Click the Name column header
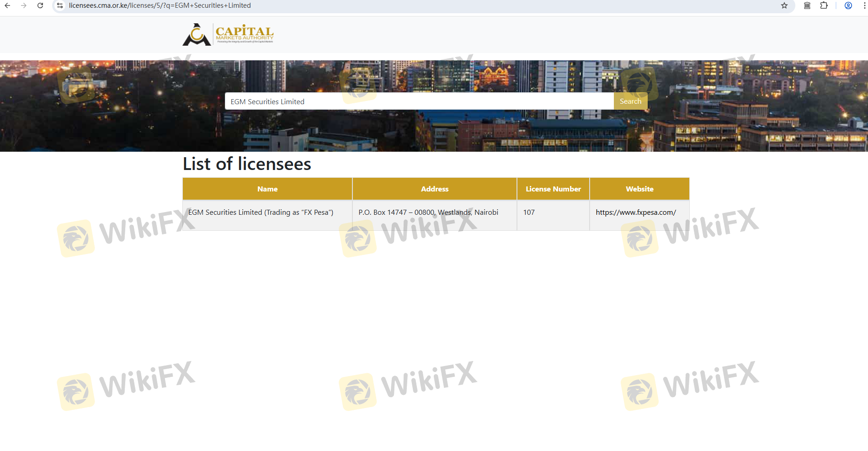This screenshot has height=451, width=868. (267, 189)
